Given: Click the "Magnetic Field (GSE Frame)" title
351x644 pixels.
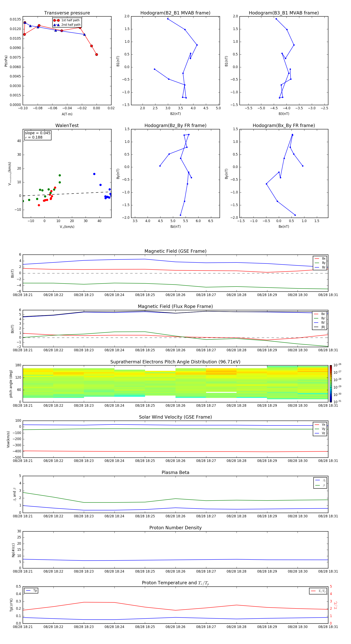Looking at the screenshot, I should (x=175, y=251).
